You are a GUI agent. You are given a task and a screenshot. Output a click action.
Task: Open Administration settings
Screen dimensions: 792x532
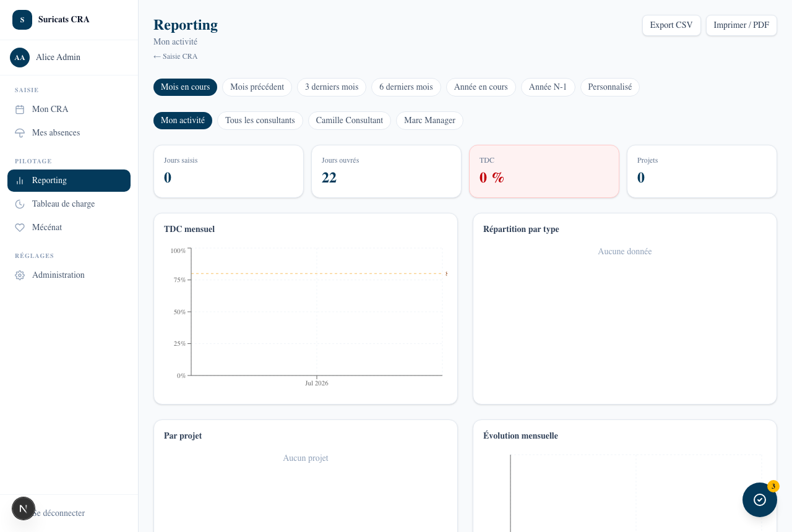click(x=69, y=275)
